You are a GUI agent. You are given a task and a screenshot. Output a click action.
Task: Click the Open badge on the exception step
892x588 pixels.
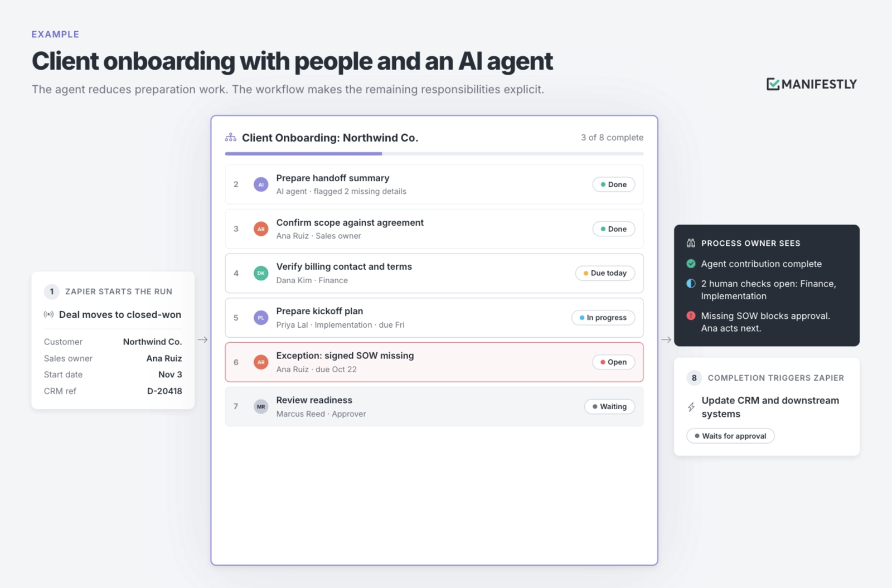point(613,362)
